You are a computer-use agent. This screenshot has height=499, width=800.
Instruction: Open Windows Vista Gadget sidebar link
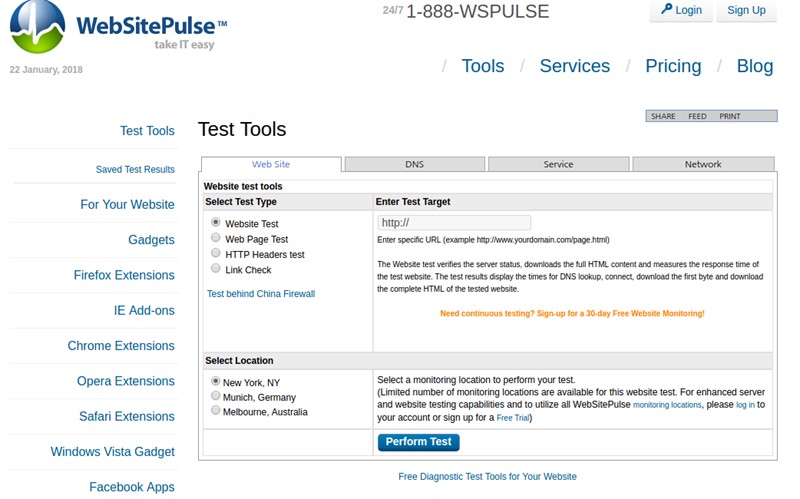(112, 452)
